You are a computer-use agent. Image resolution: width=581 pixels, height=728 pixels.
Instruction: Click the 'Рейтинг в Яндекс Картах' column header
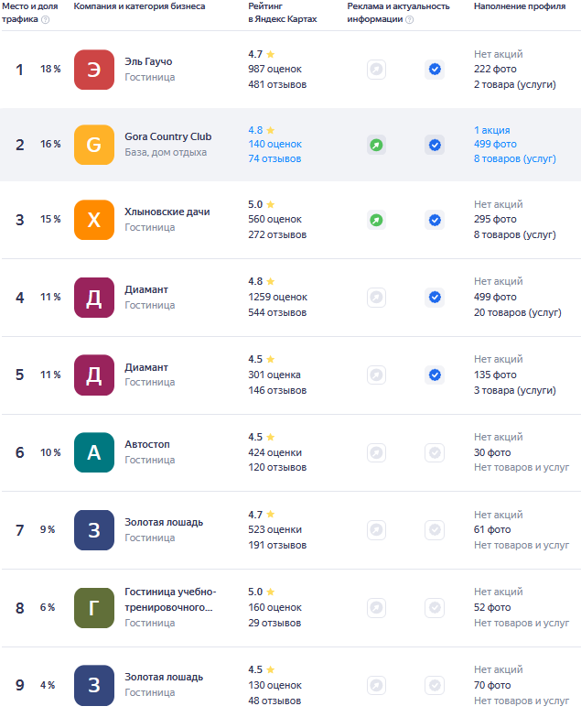coord(282,13)
